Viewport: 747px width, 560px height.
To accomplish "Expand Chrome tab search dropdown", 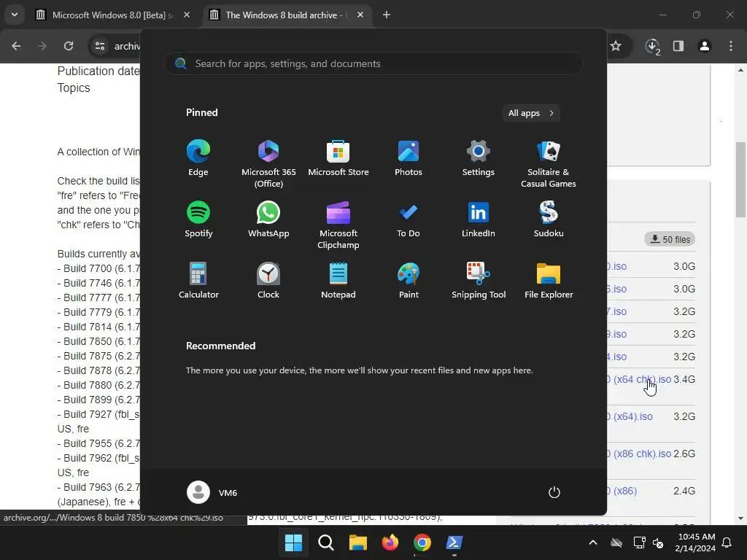I will coord(15,15).
